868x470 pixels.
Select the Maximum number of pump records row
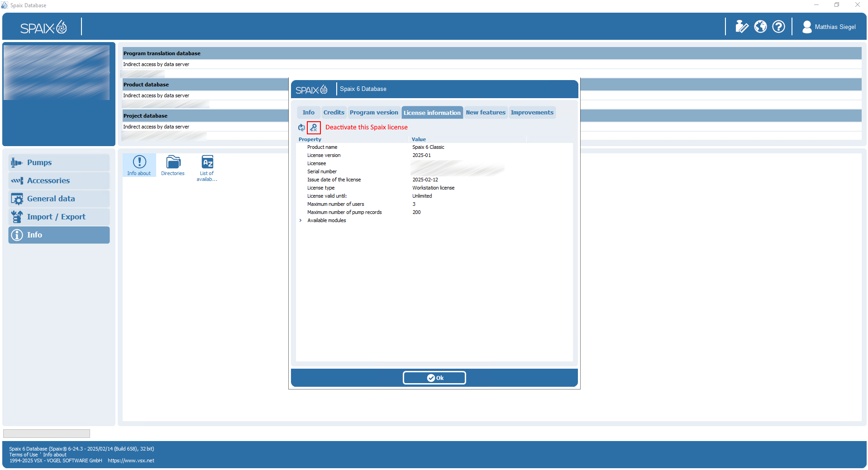(x=434, y=212)
